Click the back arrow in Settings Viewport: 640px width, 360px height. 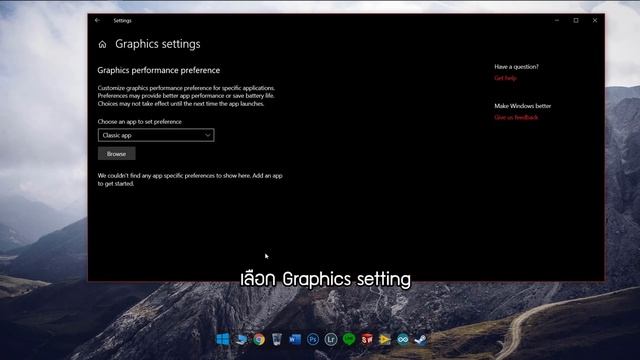tap(97, 20)
